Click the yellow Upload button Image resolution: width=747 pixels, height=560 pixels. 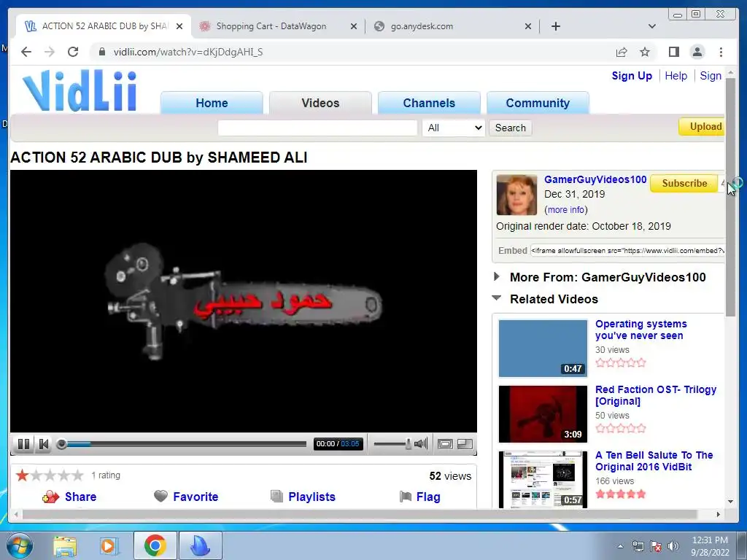tap(703, 127)
